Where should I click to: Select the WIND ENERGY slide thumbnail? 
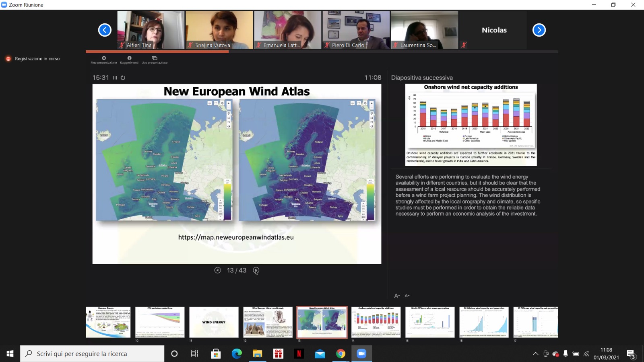214,322
